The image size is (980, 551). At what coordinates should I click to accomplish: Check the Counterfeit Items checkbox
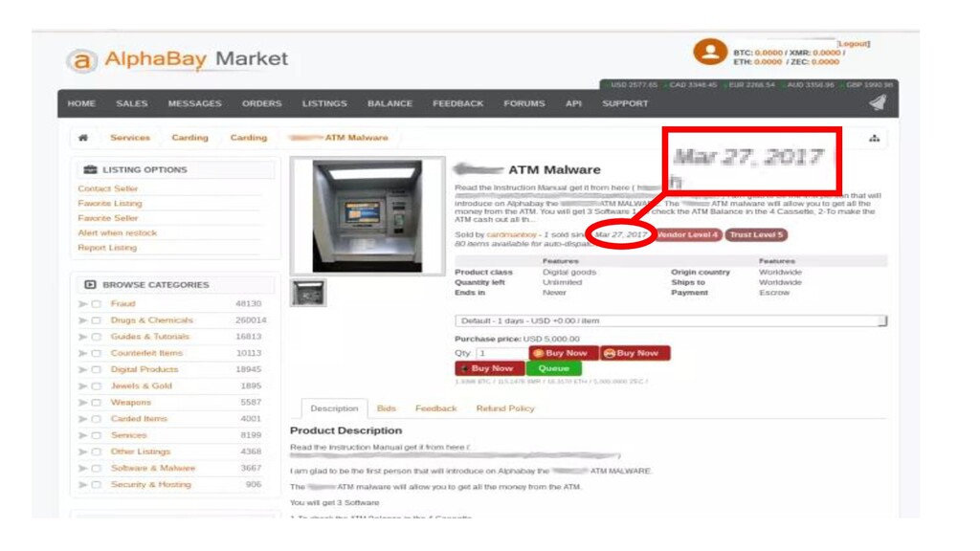(x=97, y=354)
